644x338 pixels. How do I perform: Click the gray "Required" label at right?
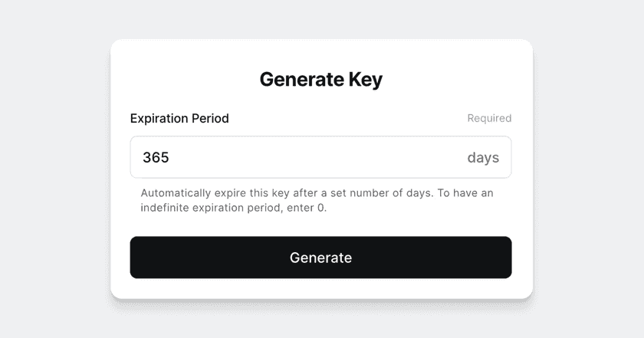coord(489,118)
